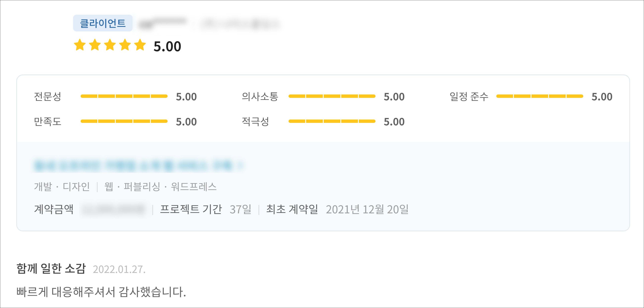Click the 일정 준수 rating bar
644x308 pixels.
point(539,96)
